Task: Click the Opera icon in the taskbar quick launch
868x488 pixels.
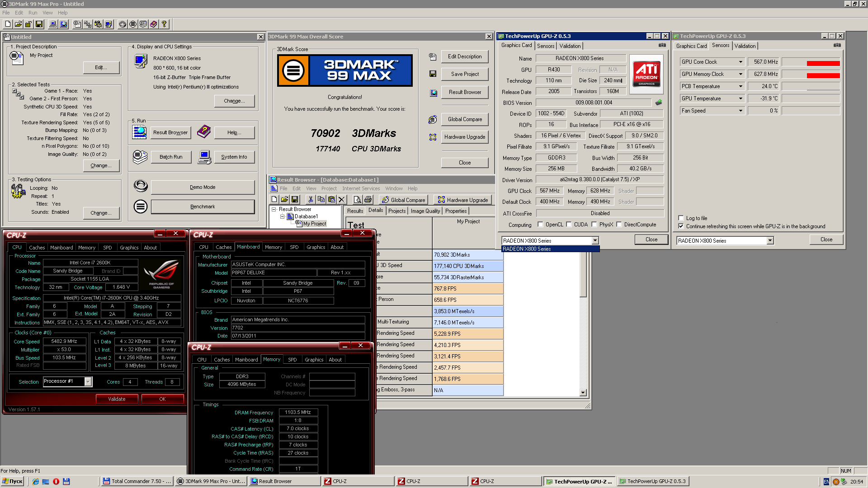Action: pos(56,482)
